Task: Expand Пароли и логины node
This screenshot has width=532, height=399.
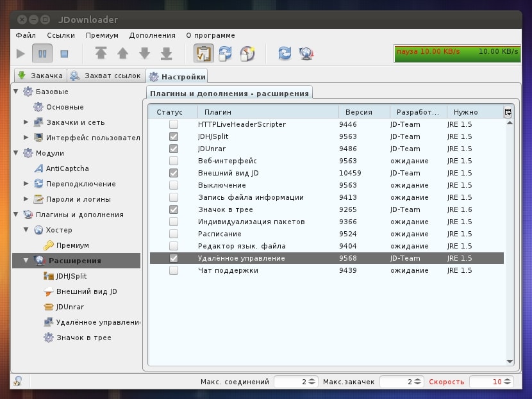Action: [x=26, y=199]
